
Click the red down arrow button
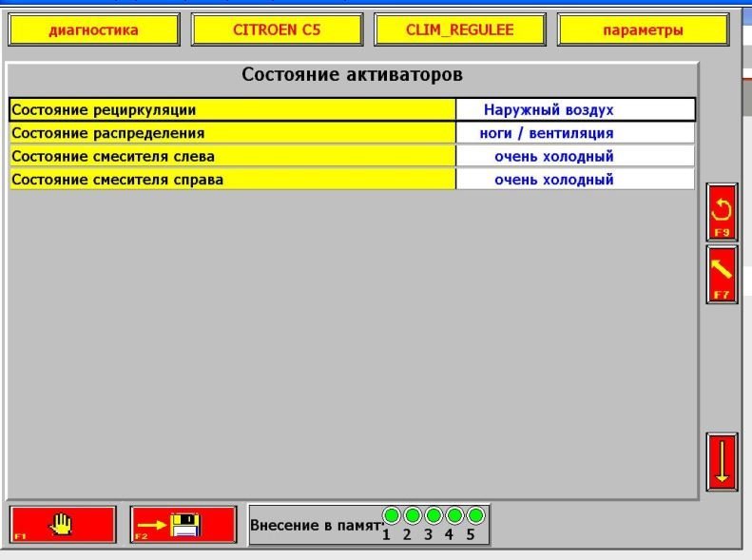tap(722, 462)
